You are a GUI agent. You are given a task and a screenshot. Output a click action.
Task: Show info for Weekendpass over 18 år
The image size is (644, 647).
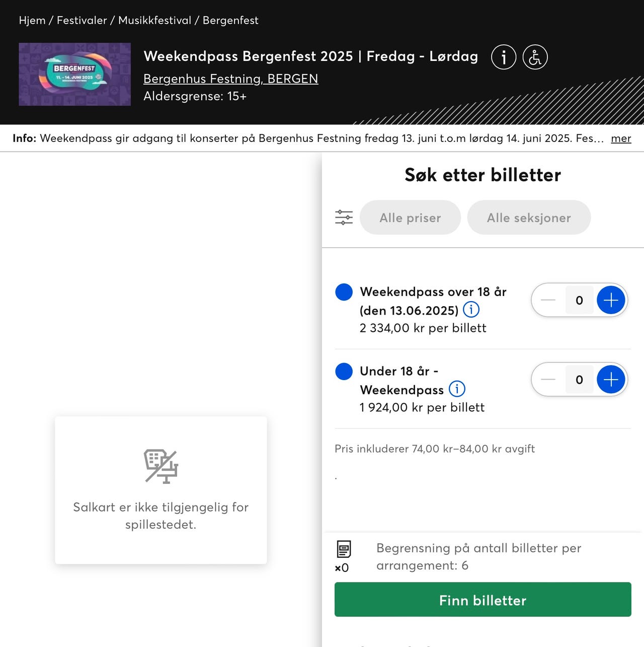click(x=471, y=309)
